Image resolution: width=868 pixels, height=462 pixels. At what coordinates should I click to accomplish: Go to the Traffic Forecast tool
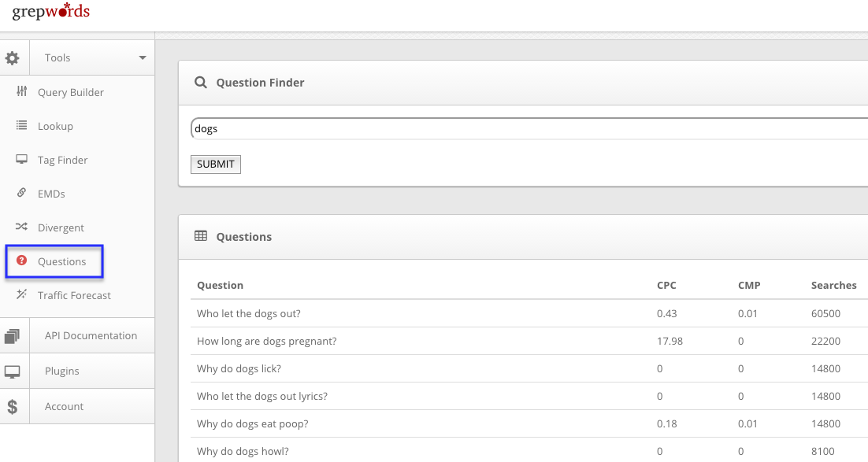pos(74,295)
